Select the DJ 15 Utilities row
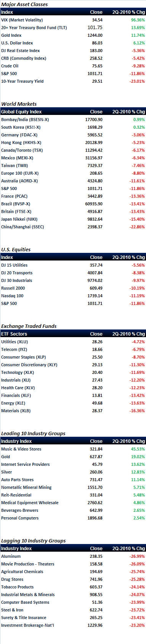Screen dimensions: 146x644 [x=73, y=265]
